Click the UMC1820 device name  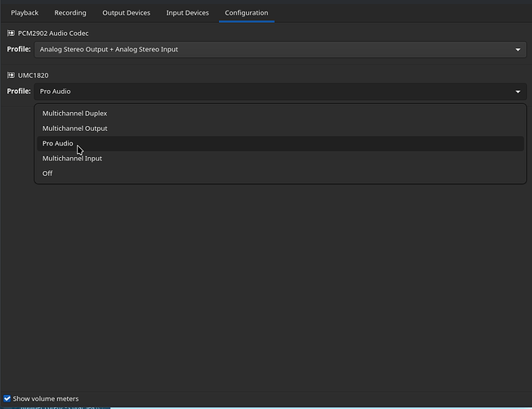tap(33, 75)
